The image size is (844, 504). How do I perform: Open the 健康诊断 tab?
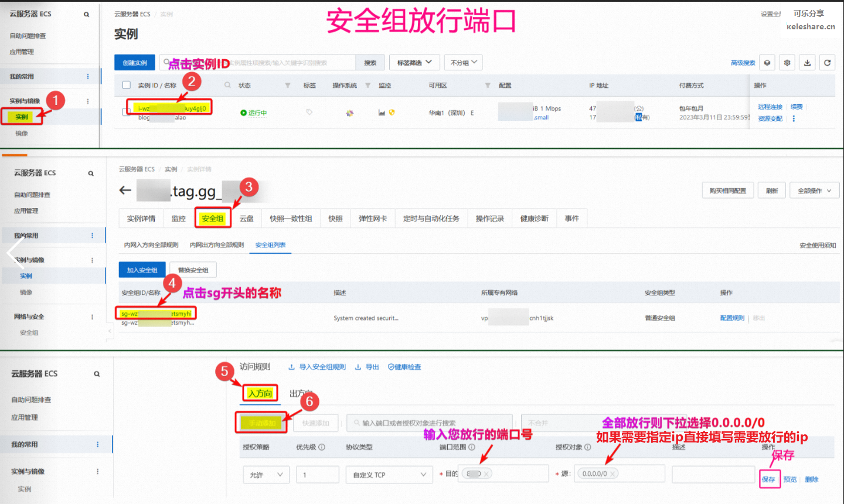click(x=535, y=219)
